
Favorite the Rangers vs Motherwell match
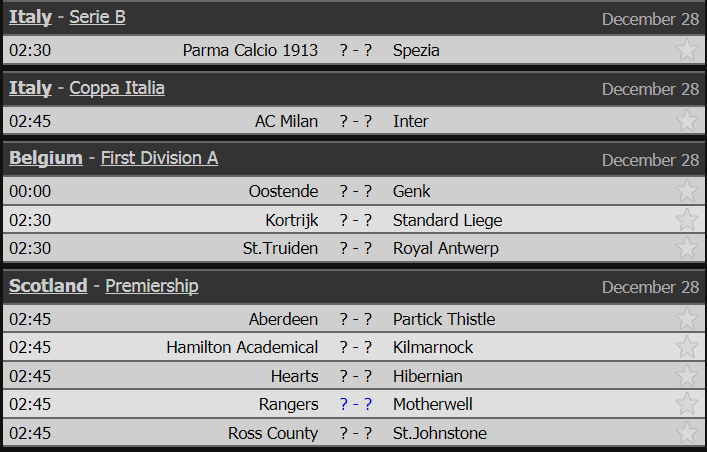[687, 404]
